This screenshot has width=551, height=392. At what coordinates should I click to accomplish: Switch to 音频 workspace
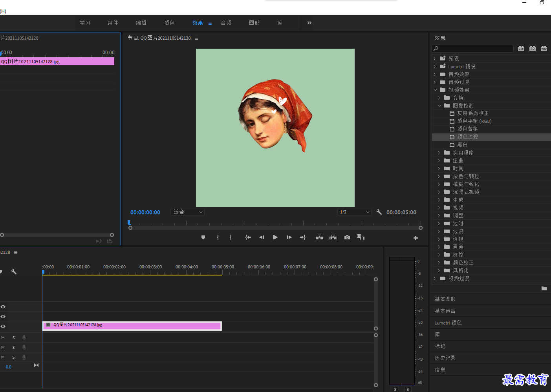coord(226,23)
